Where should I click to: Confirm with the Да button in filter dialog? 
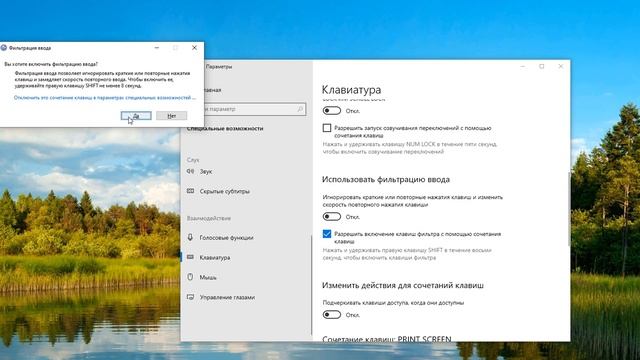pos(136,116)
